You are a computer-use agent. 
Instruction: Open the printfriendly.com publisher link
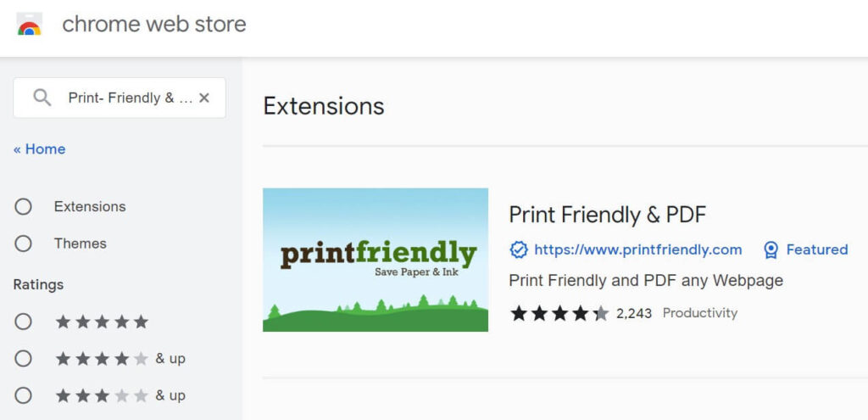pyautogui.click(x=637, y=250)
